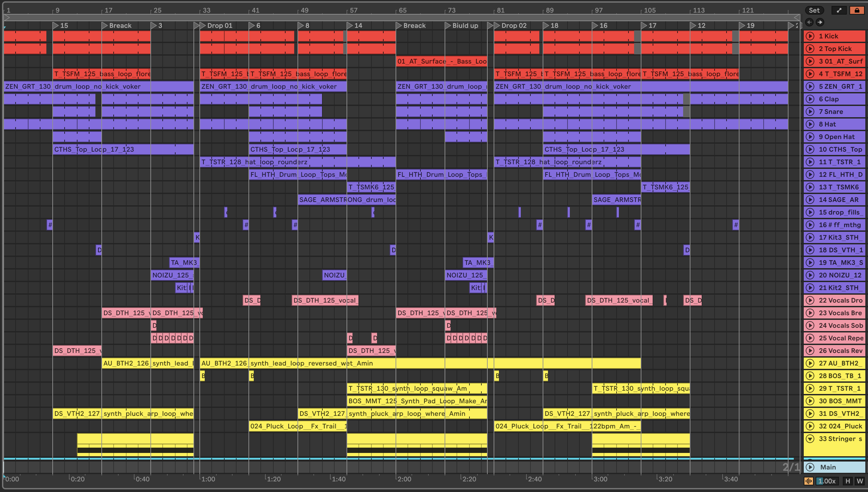The image size is (868, 492).
Task: Click the Set locator button
Action: 814,10
